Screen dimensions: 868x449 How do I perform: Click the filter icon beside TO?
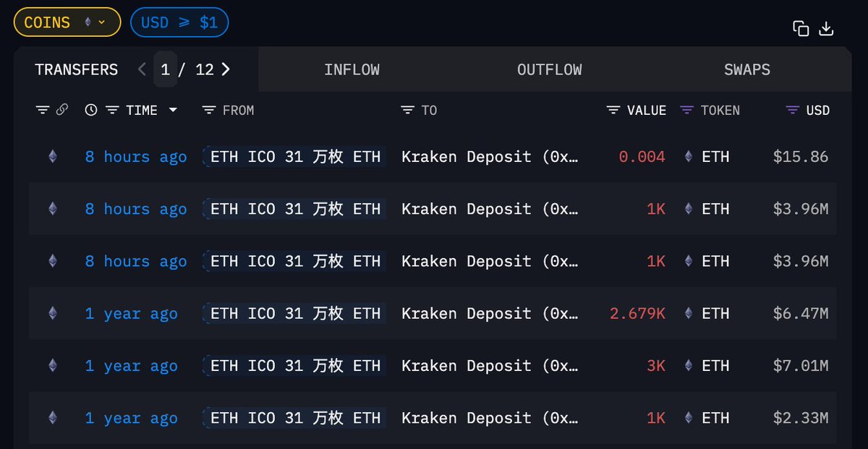click(x=408, y=110)
